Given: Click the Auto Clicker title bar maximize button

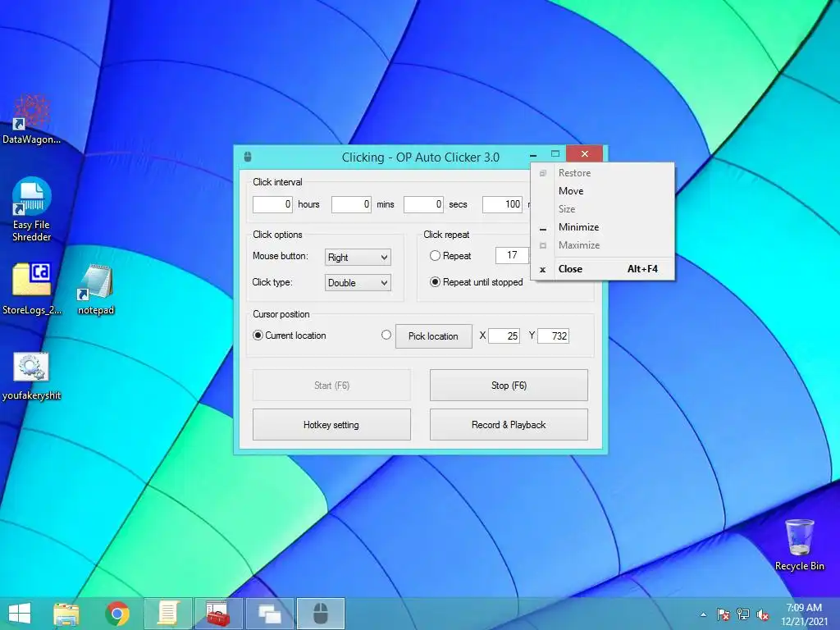Looking at the screenshot, I should (555, 153).
